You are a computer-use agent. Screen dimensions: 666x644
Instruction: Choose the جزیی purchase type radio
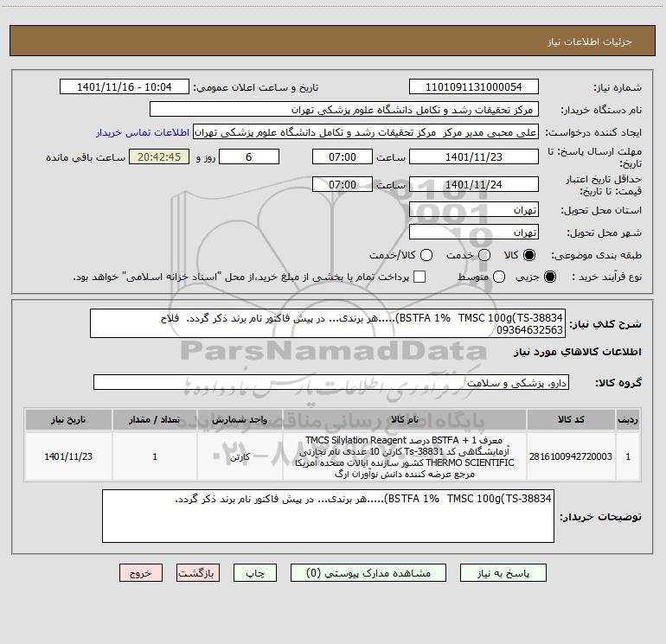click(x=549, y=277)
